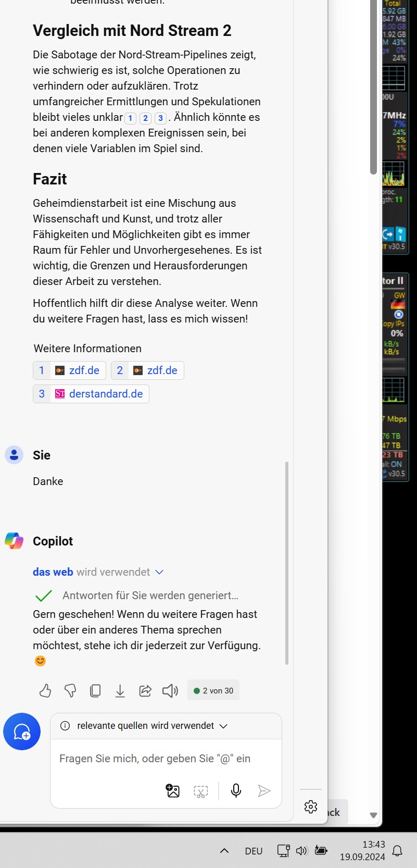Show hidden icons in system tray

coord(224,851)
